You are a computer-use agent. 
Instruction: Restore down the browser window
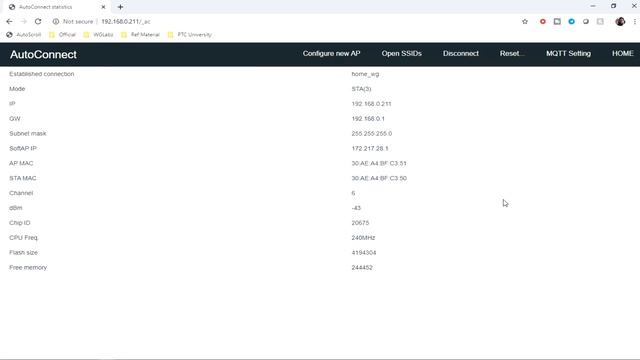click(613, 6)
